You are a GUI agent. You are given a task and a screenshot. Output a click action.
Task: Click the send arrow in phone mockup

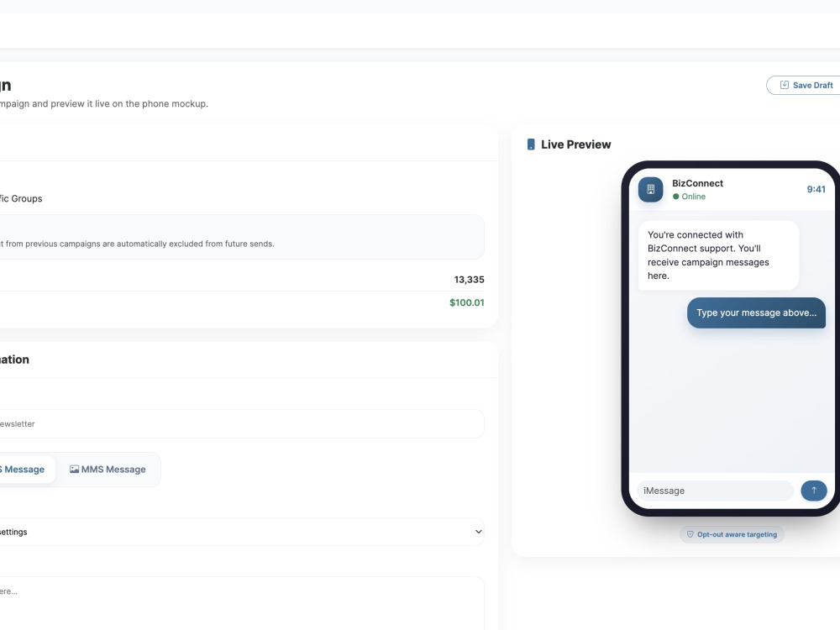[x=814, y=491]
